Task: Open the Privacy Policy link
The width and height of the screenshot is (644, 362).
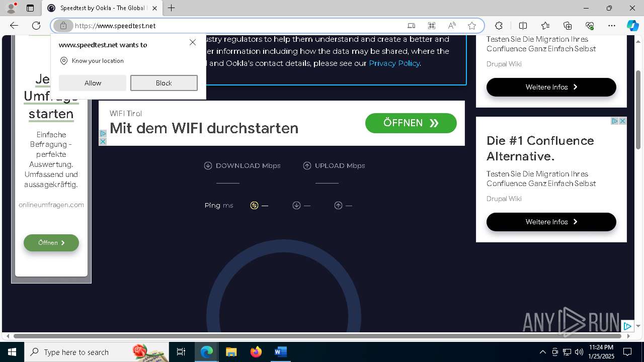Action: 394,63
